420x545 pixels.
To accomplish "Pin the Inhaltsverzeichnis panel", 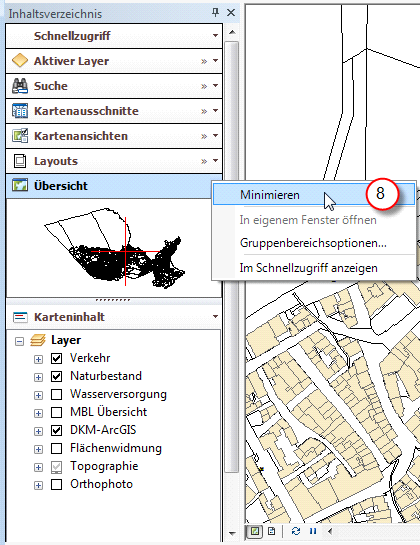I will click(216, 13).
